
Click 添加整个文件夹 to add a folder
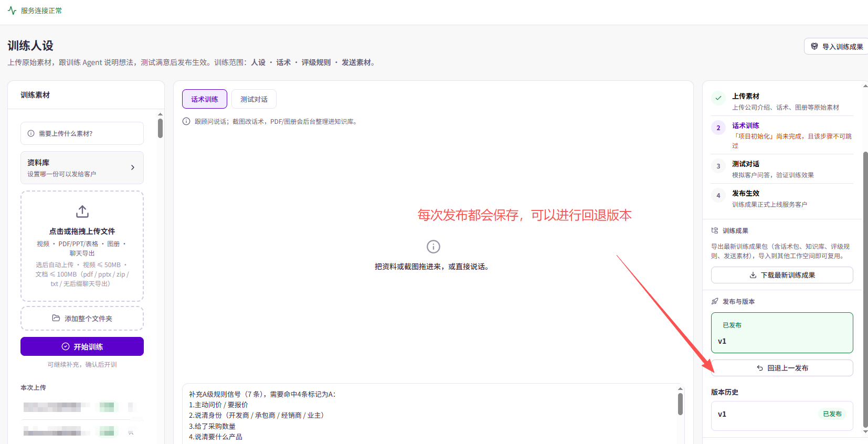(82, 318)
